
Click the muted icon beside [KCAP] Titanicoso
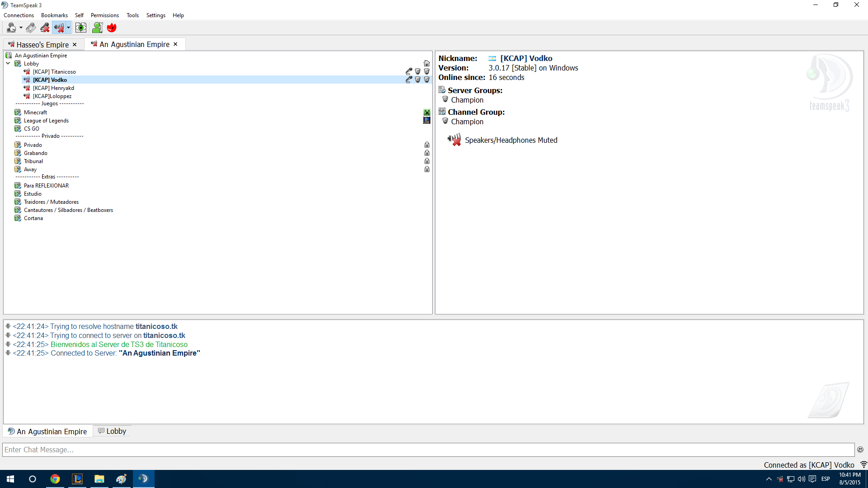coord(27,72)
